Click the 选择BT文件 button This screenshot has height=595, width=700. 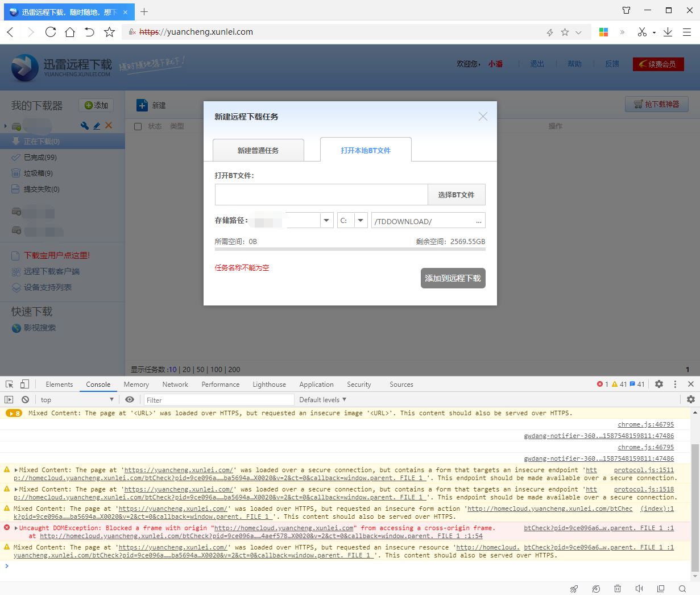click(x=456, y=195)
